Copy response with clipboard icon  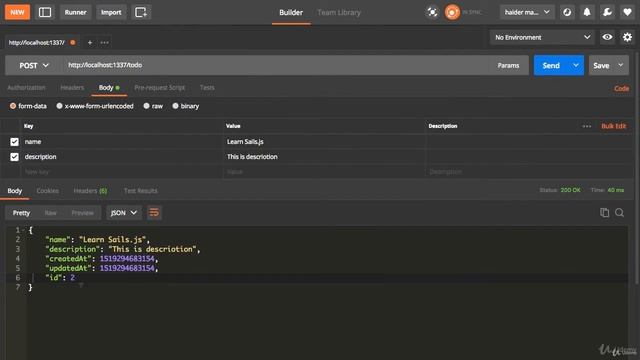tap(604, 213)
